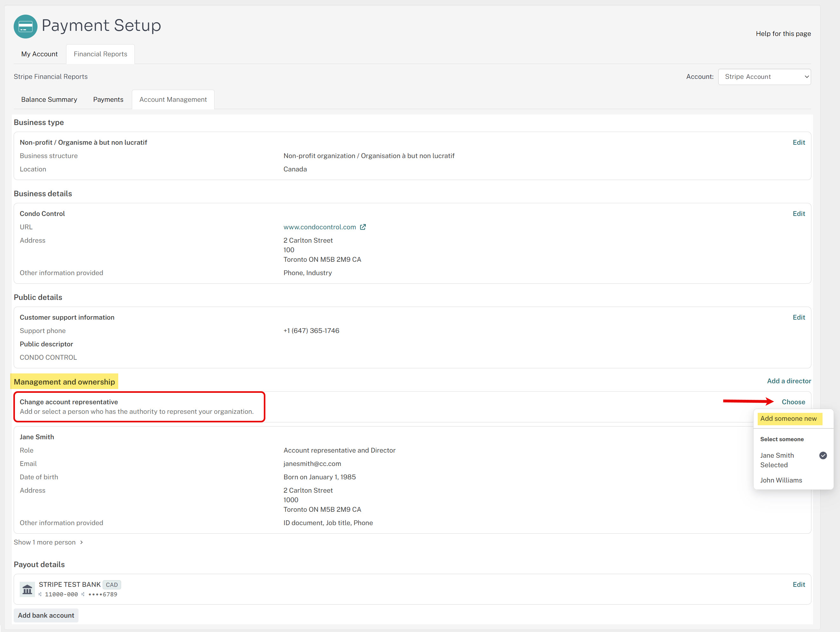Click Select someone heading in dropdown
The height and width of the screenshot is (632, 840).
pyautogui.click(x=782, y=439)
